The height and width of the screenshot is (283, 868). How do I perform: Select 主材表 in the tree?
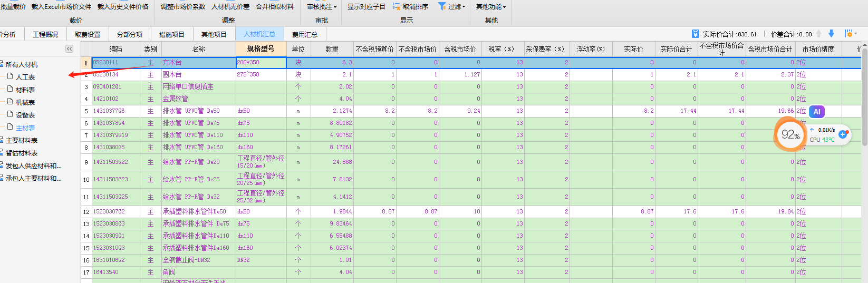[x=25, y=128]
